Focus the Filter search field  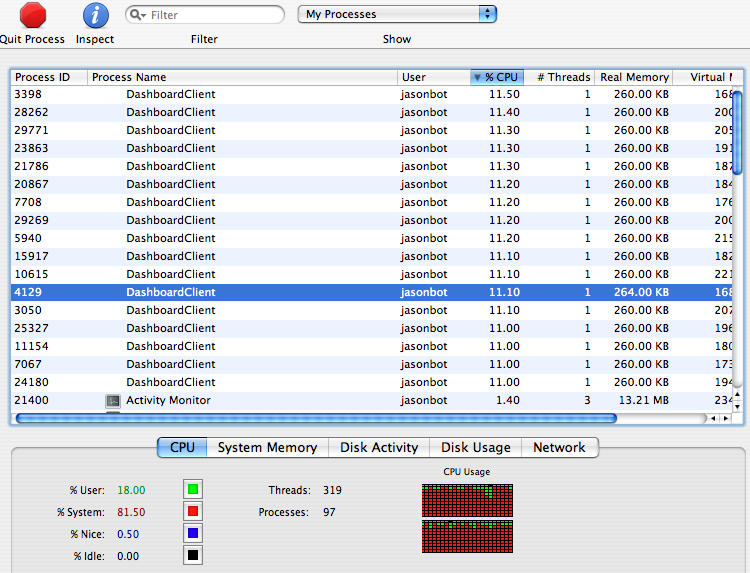[205, 15]
